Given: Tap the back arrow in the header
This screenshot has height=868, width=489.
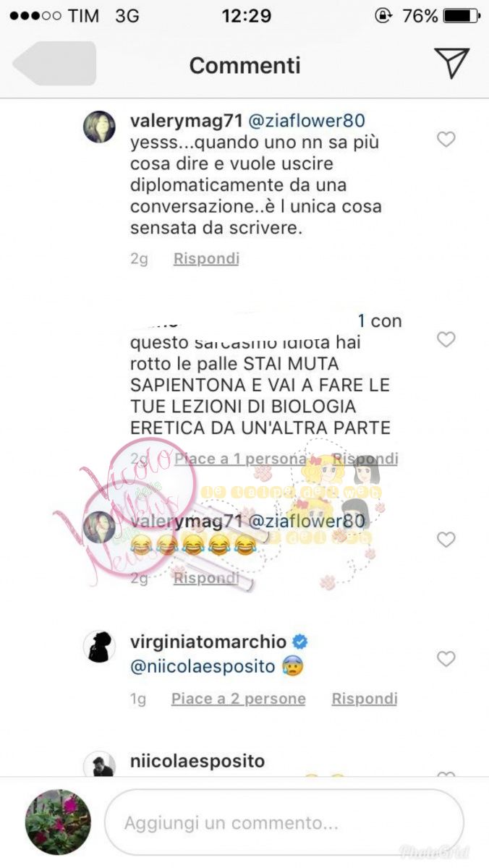Looking at the screenshot, I should tap(54, 64).
